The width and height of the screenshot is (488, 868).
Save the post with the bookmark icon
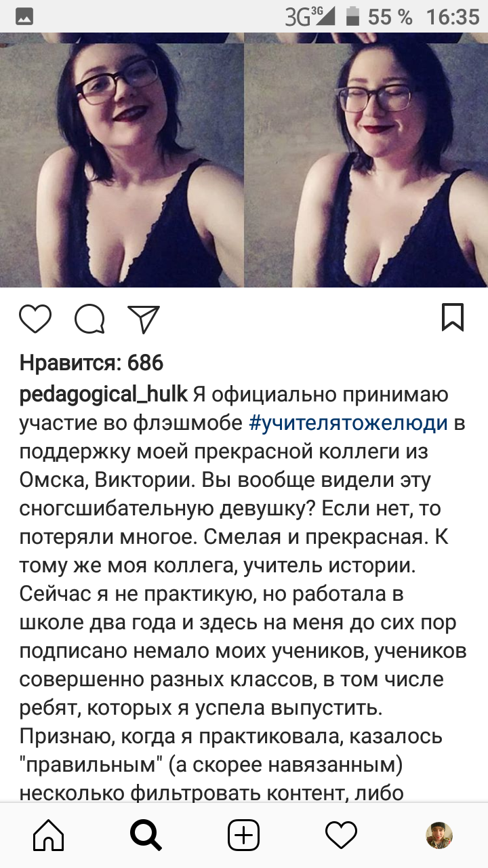tap(453, 317)
